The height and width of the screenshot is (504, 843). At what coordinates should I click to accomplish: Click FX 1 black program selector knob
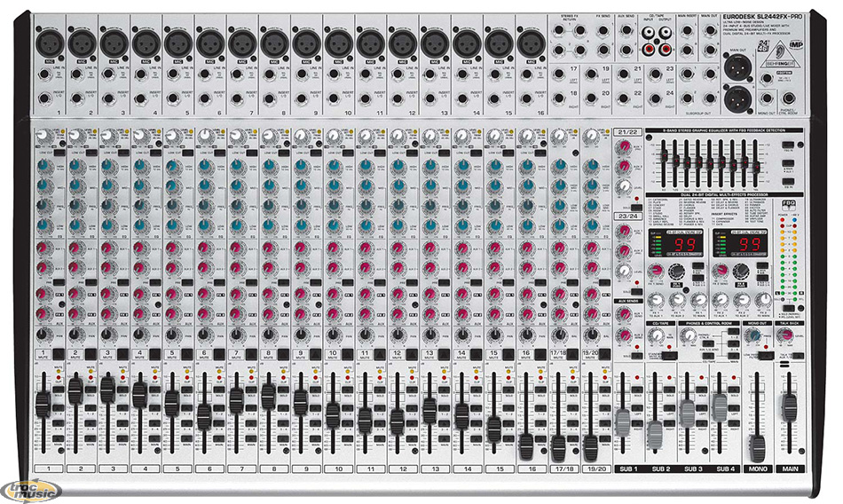(674, 272)
